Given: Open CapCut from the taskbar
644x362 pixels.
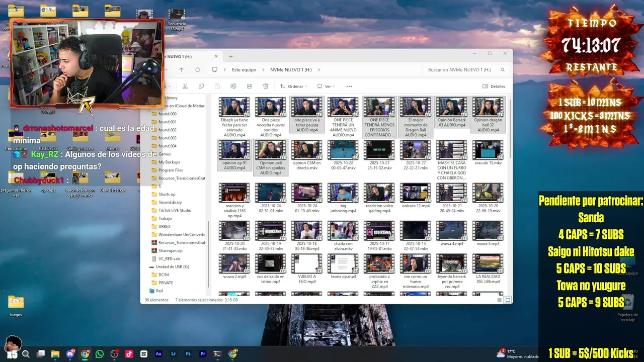Looking at the screenshot, I should [x=144, y=354].
